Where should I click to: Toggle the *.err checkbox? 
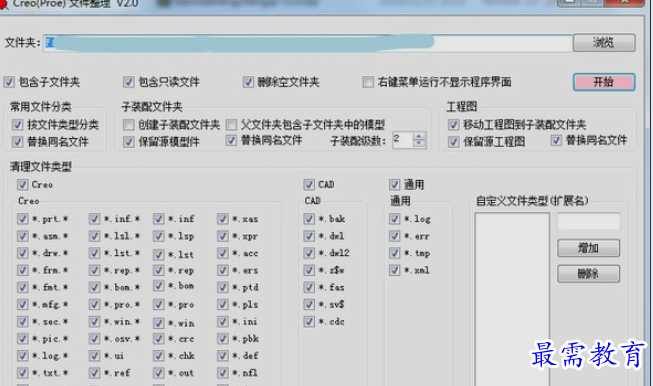click(394, 236)
